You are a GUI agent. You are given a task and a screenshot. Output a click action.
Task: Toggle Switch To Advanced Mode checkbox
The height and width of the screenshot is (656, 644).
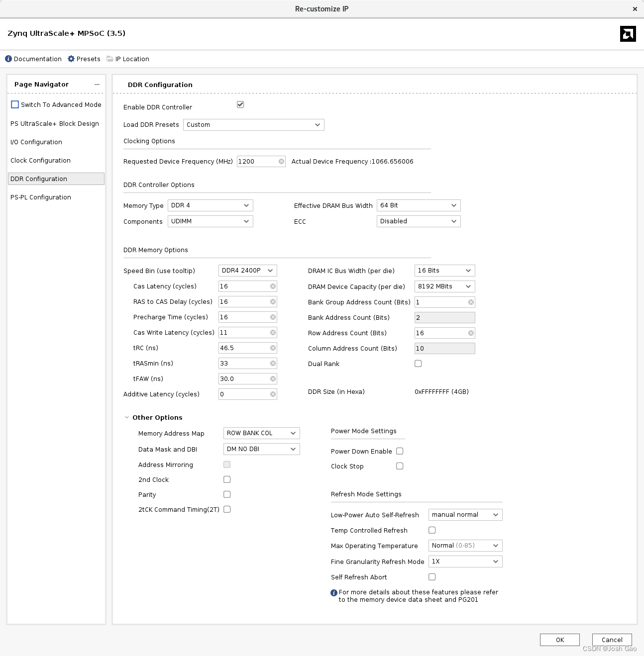coord(15,104)
